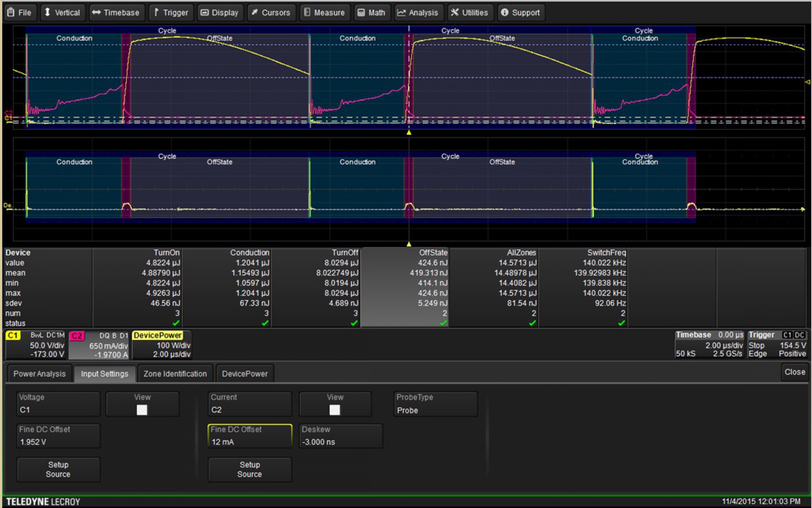The image size is (812, 508).
Task: Open the Current source C2 selector
Action: (250, 404)
